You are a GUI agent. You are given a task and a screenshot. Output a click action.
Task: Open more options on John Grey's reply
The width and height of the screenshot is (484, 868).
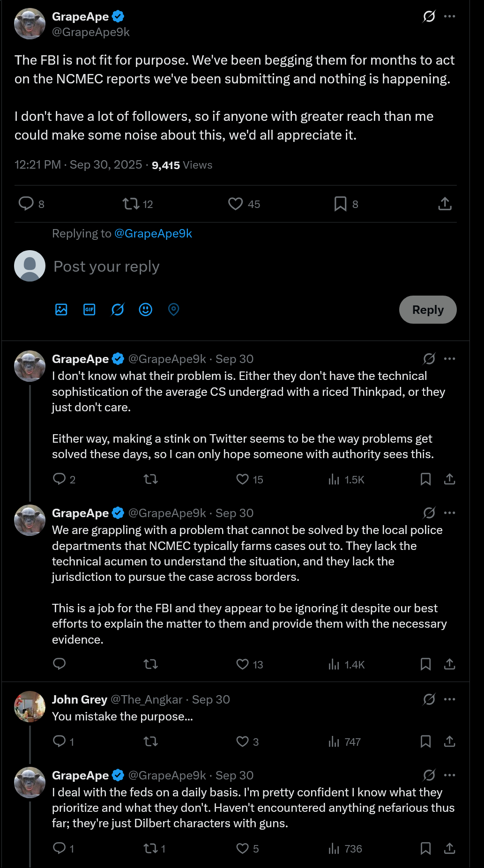point(449,699)
